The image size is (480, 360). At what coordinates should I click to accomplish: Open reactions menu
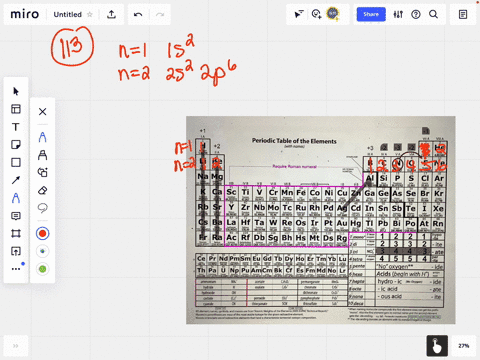pos(316,14)
